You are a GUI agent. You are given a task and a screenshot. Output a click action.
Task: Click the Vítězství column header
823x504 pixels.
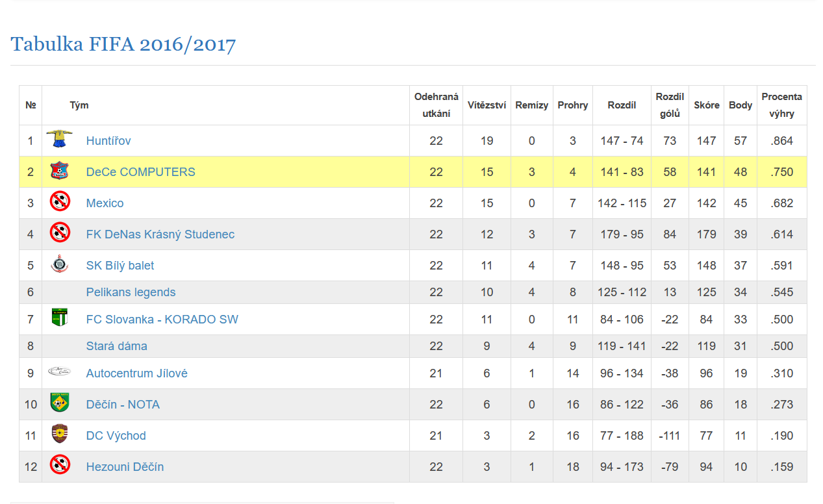click(x=487, y=105)
